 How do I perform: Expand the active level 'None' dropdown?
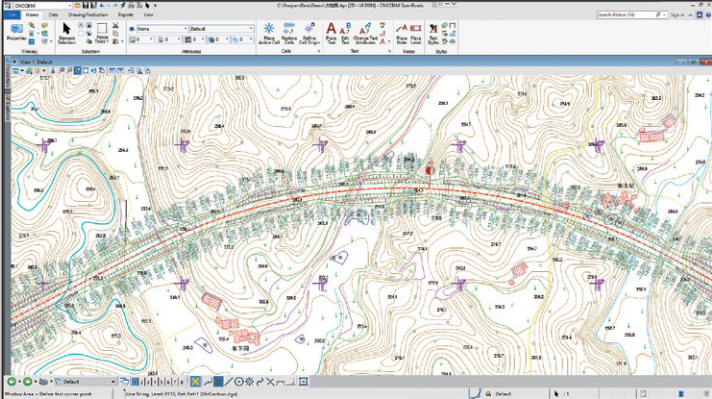click(x=162, y=29)
